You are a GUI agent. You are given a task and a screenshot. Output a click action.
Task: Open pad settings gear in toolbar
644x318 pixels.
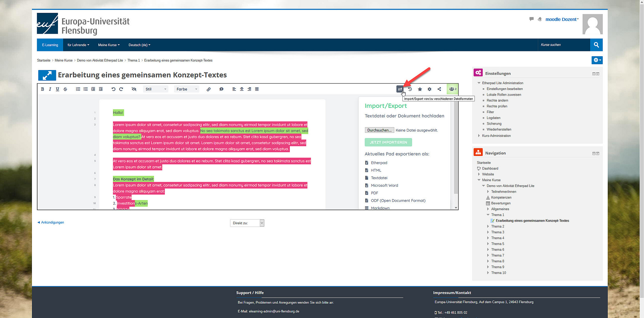click(x=429, y=89)
